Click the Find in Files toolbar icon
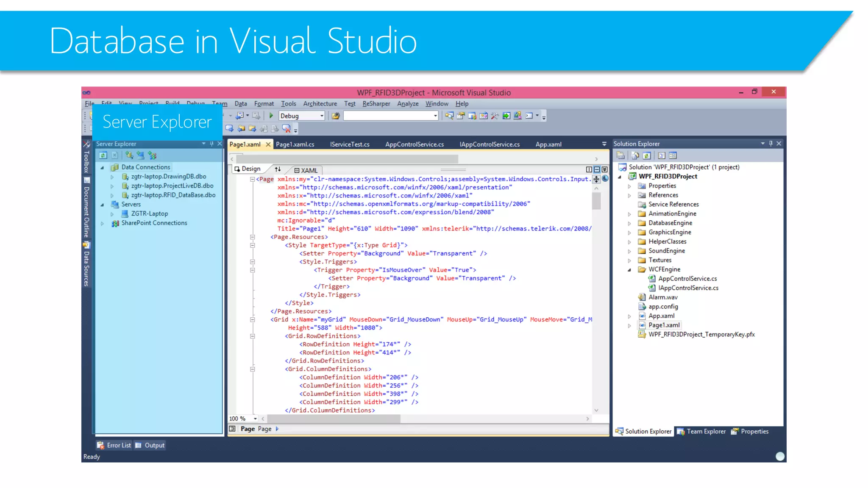The height and width of the screenshot is (488, 868). (x=336, y=116)
